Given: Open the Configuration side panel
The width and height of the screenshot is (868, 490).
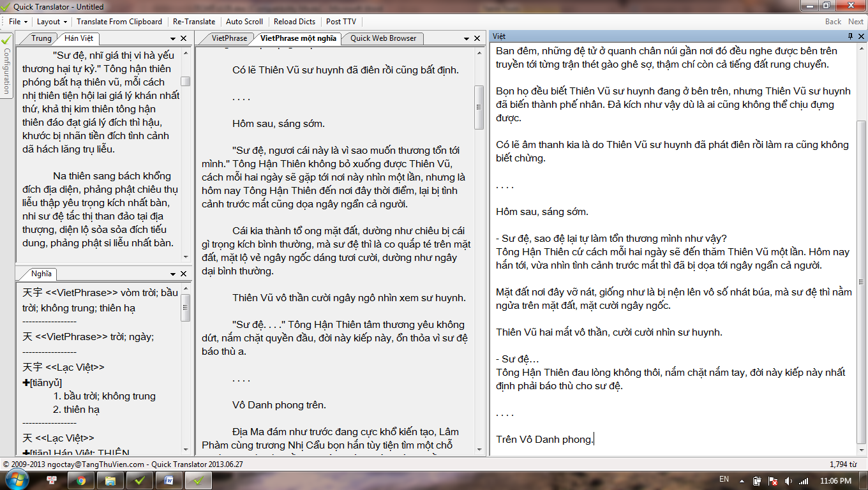Looking at the screenshot, I should [x=6, y=64].
